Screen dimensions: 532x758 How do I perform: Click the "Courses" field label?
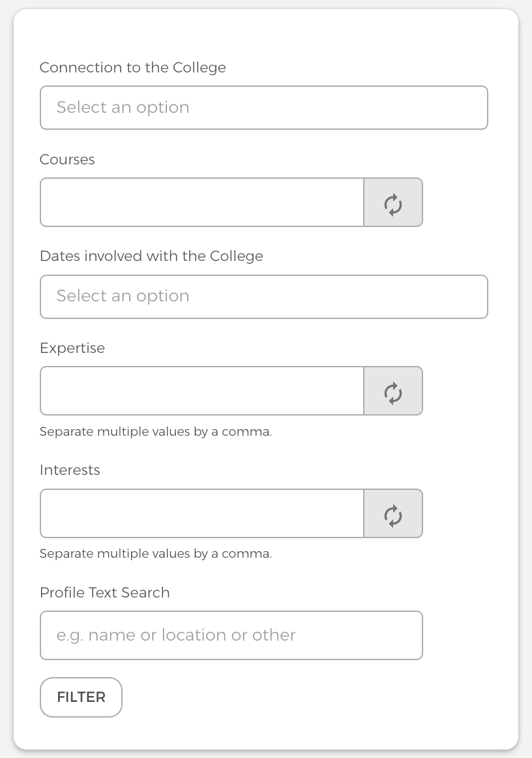(x=67, y=160)
